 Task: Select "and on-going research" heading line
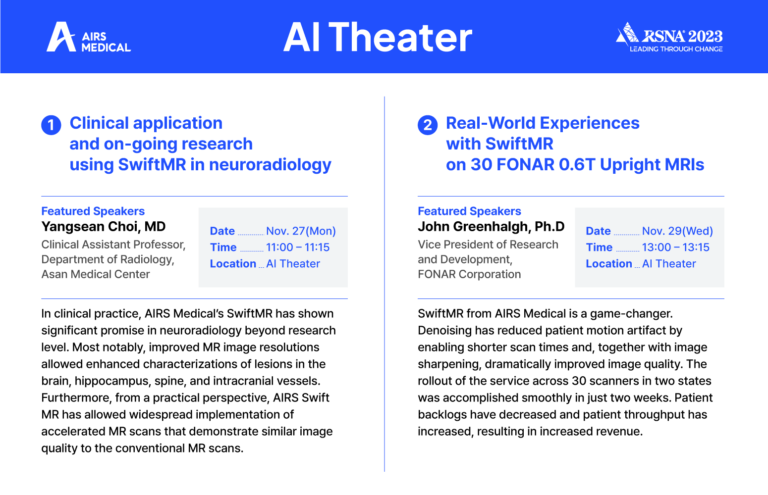pyautogui.click(x=161, y=143)
